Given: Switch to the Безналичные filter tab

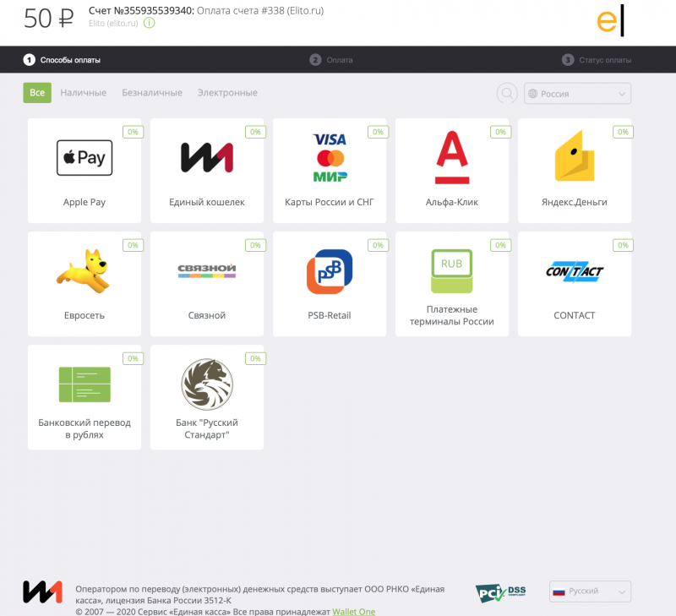Looking at the screenshot, I should coord(152,93).
